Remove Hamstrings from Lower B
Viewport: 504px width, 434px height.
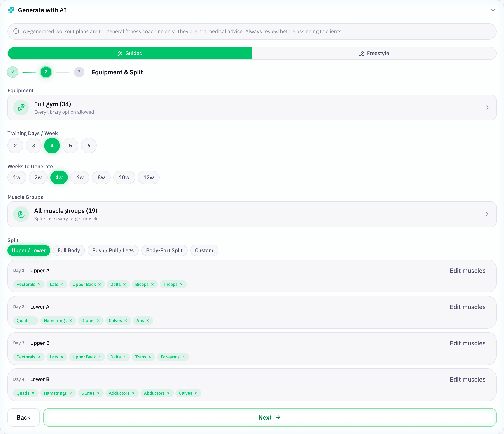(70, 393)
